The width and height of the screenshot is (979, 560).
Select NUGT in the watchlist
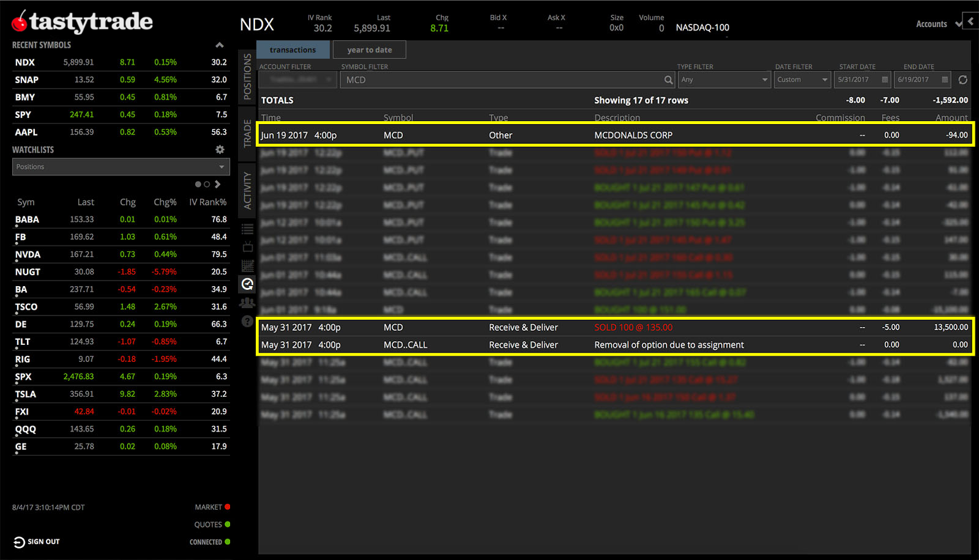coord(121,271)
